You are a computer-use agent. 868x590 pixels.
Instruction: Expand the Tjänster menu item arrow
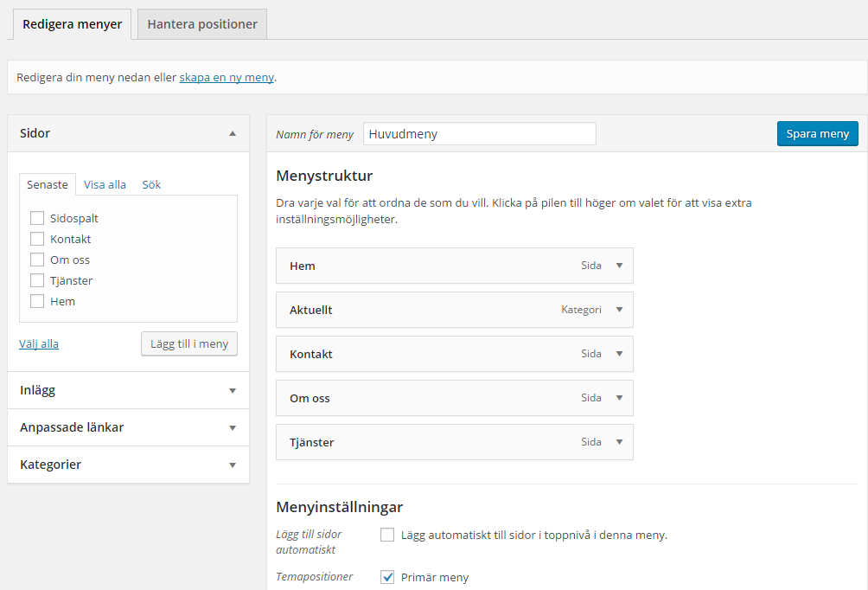(620, 441)
